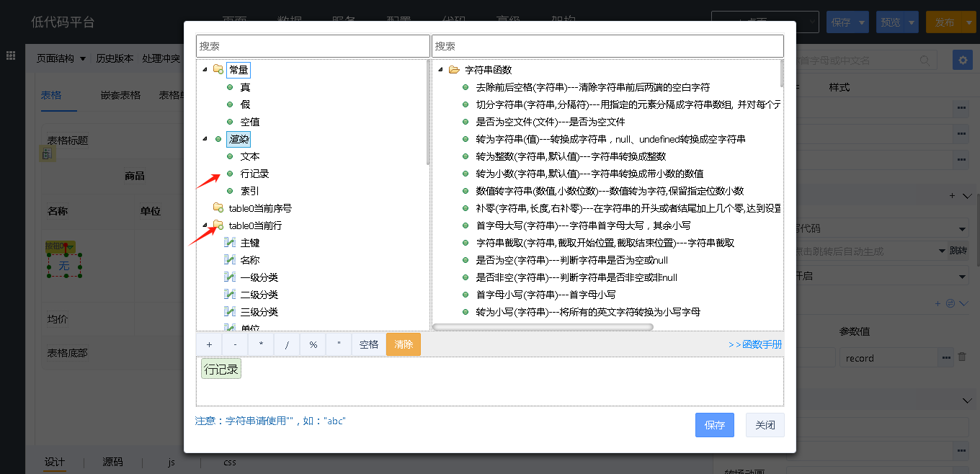Screen dimensions: 980x474
Task: Click the green dot beside 切分字符串 function
Action: coord(465,104)
